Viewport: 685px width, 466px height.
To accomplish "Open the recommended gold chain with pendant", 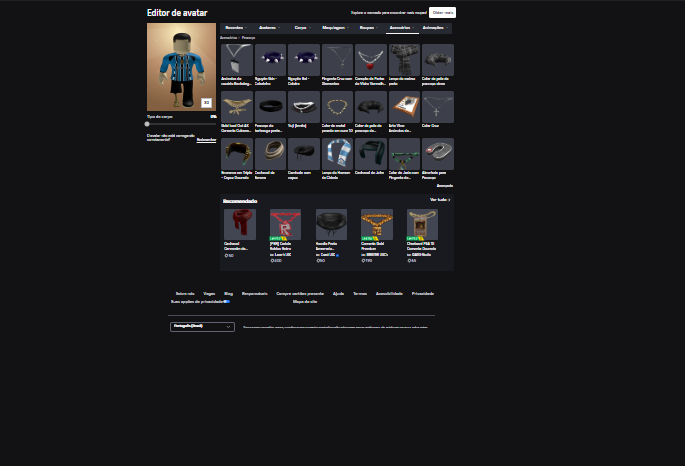I will coord(377,224).
